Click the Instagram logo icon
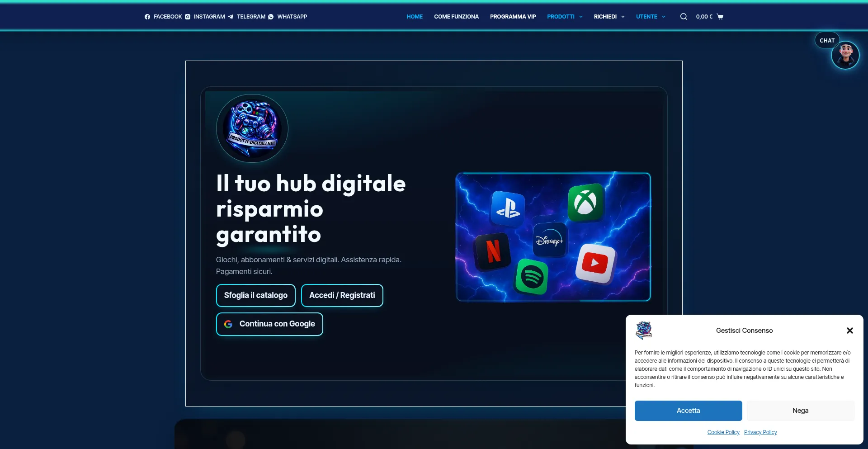The image size is (868, 449). pos(188,17)
